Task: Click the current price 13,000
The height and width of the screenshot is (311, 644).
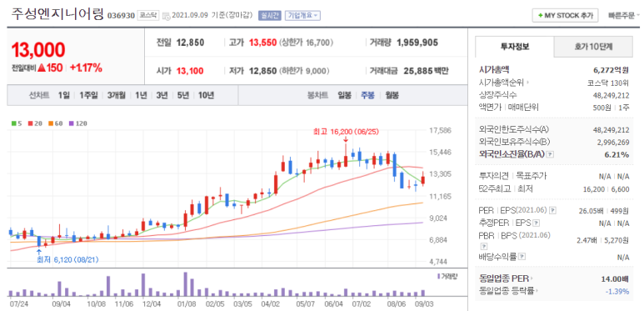Action: point(38,50)
